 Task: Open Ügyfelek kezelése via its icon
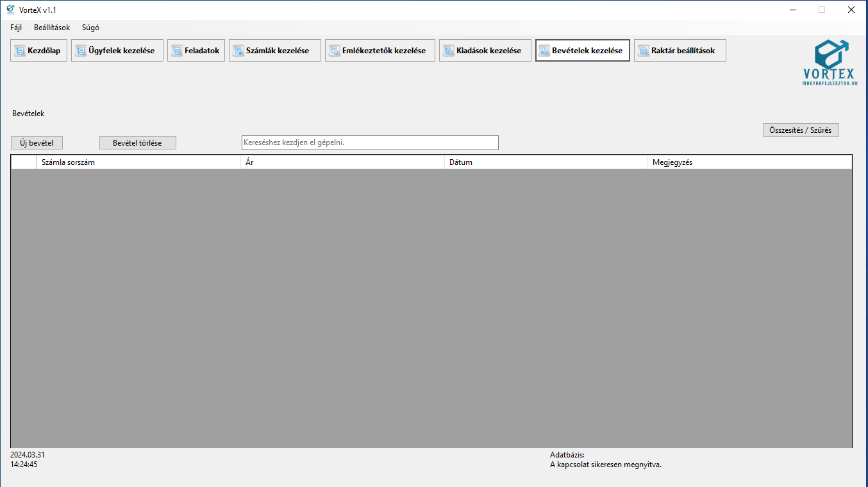(x=81, y=51)
